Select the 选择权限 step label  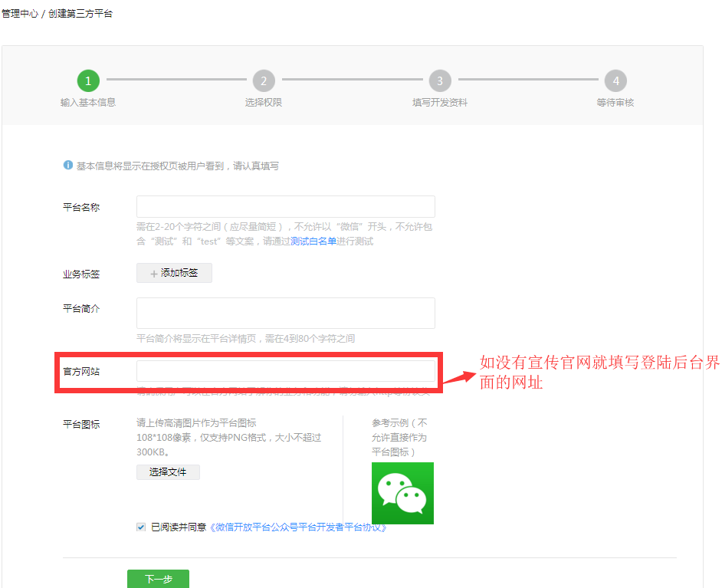pyautogui.click(x=264, y=102)
